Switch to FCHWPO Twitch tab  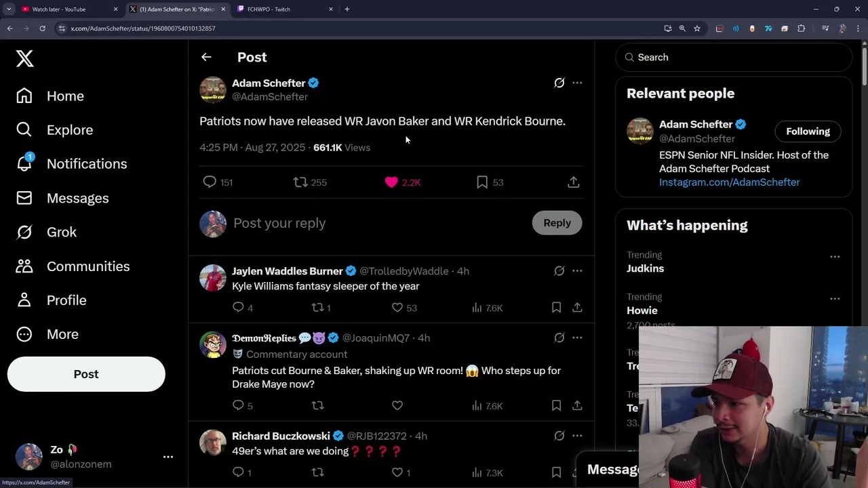pos(283,9)
